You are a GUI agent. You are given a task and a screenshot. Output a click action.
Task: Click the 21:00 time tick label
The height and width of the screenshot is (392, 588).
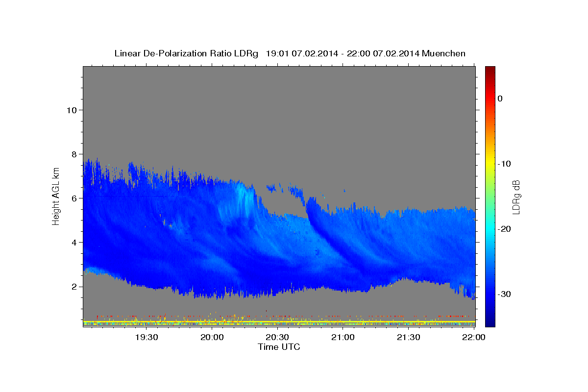[x=343, y=337]
